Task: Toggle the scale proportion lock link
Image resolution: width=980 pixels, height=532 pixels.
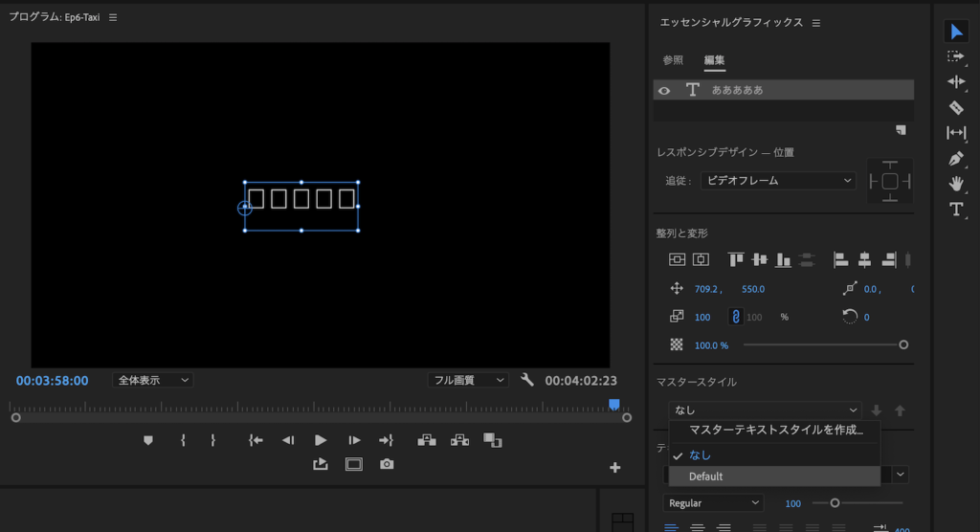Action: coord(735,317)
